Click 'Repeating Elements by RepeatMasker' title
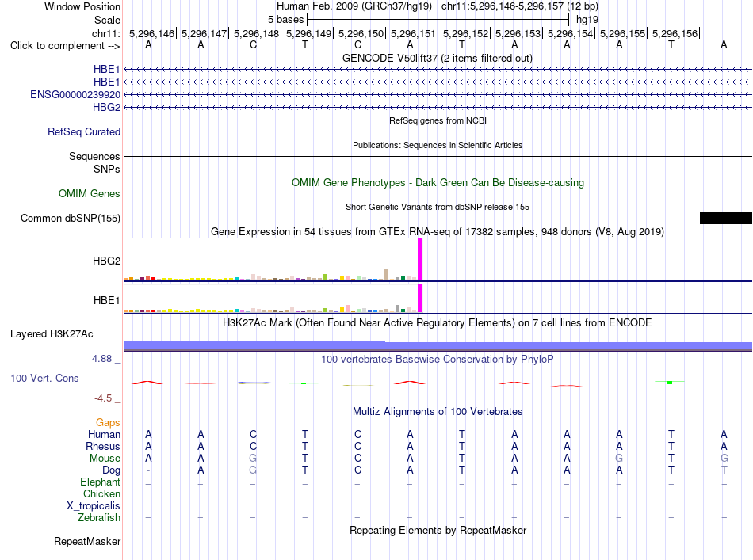The image size is (753, 560). coord(438,530)
